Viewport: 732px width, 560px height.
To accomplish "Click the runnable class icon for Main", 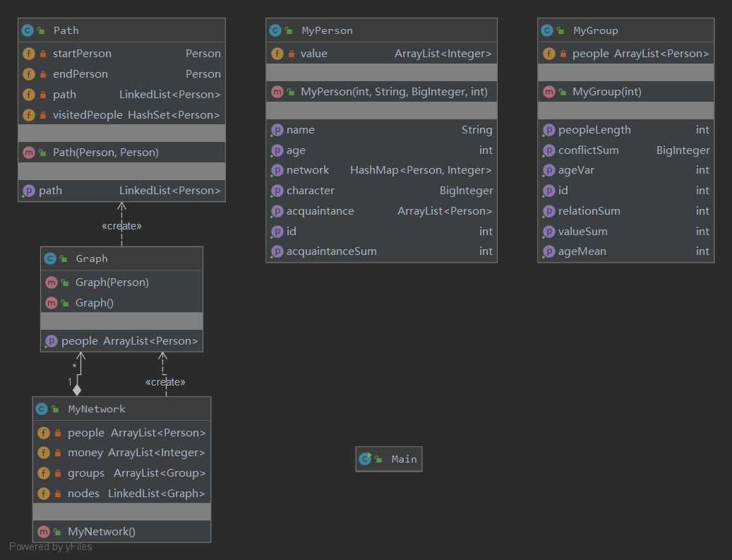I will tap(365, 459).
